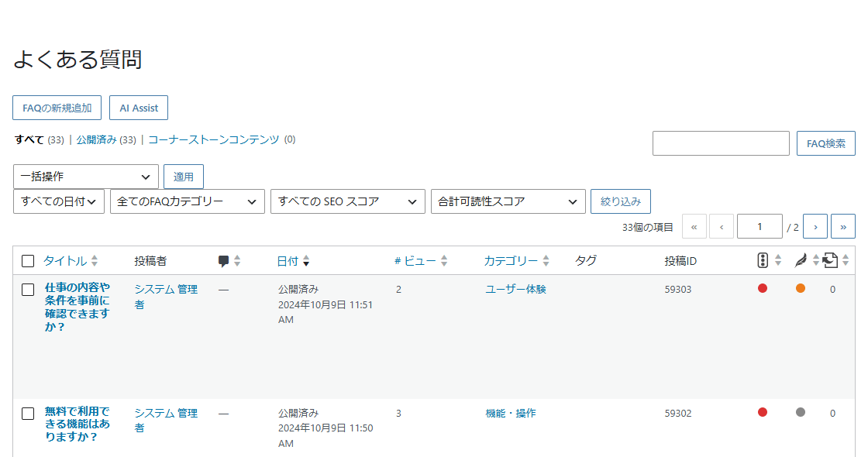
Task: Open the すべての SEO スコア dropdown
Action: [348, 201]
